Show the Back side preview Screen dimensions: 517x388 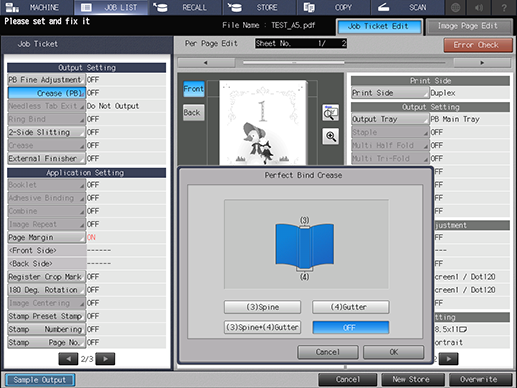point(194,113)
